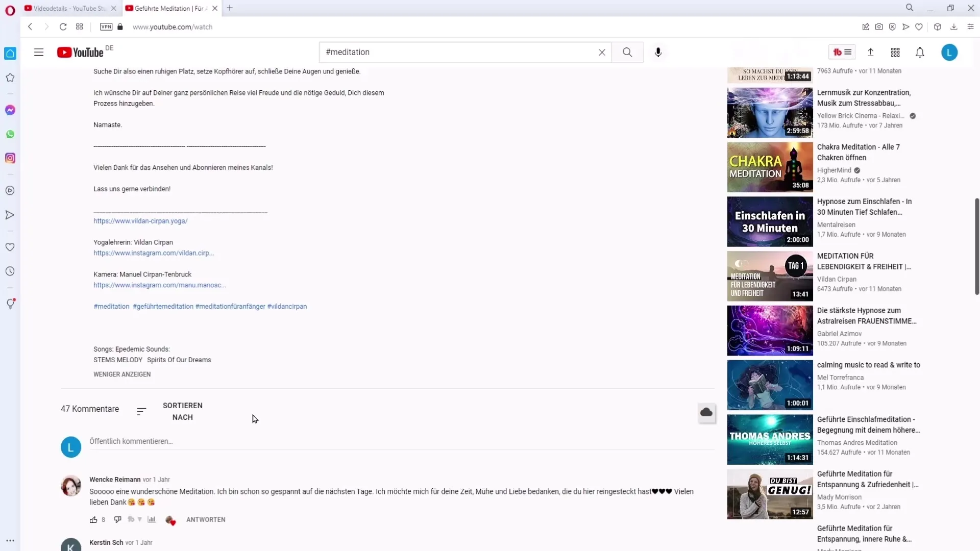Open YouTube notifications bell
980x551 pixels.
pyautogui.click(x=919, y=52)
